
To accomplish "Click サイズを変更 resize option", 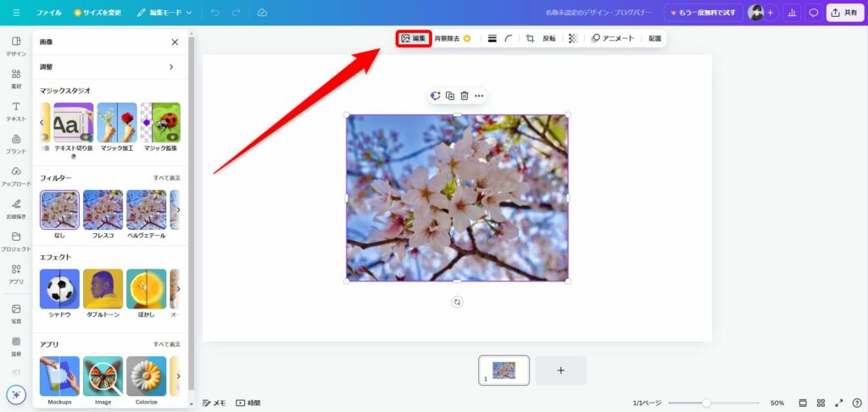I will pyautogui.click(x=98, y=12).
